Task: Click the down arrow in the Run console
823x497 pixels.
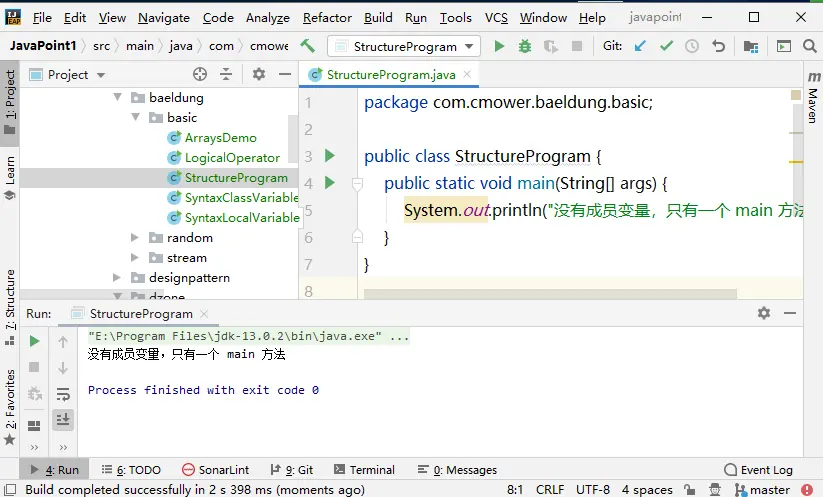Action: coord(63,368)
